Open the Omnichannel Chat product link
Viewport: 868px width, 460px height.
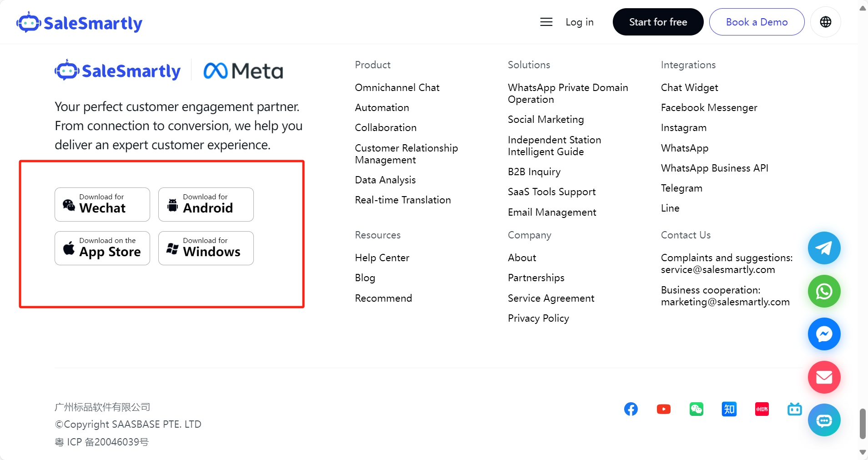tap(397, 87)
